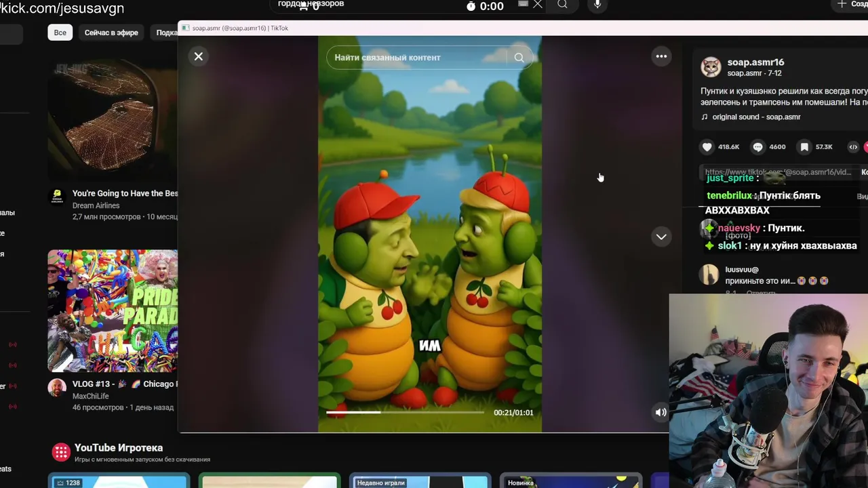Open the 'Недавно играли' game card
This screenshot has width=868, height=488.
pos(420,482)
